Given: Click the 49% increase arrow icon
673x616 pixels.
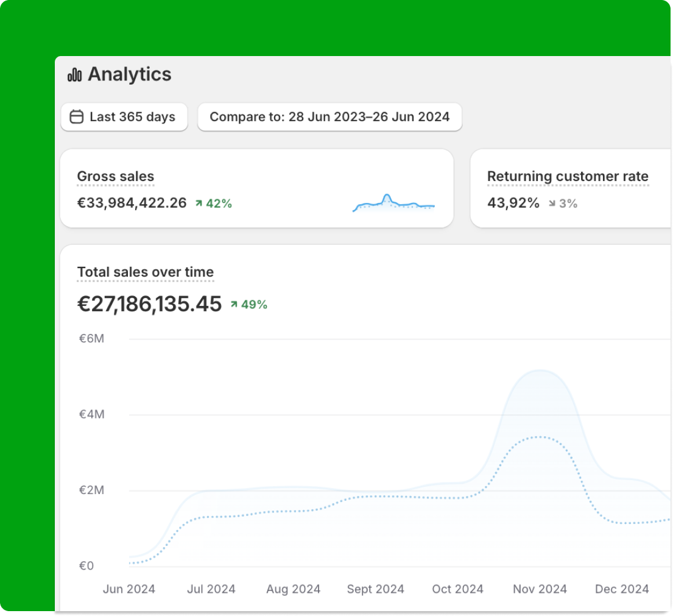Looking at the screenshot, I should click(x=234, y=305).
